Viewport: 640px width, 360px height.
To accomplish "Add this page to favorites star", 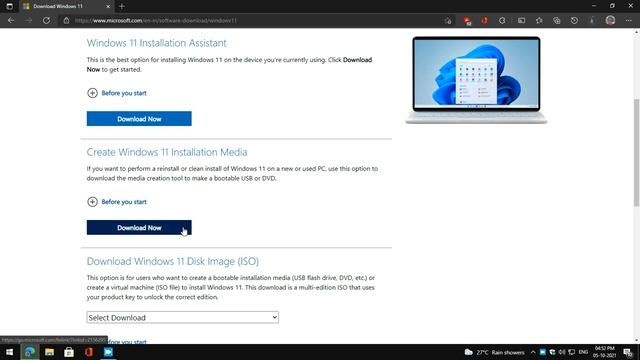I will click(x=448, y=20).
